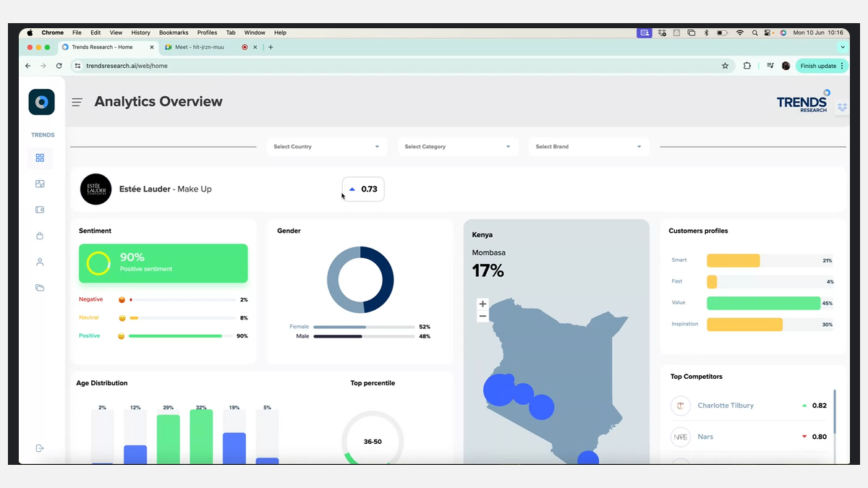868x488 pixels.
Task: Open the Bookmarks menu in menu bar
Action: point(174,33)
